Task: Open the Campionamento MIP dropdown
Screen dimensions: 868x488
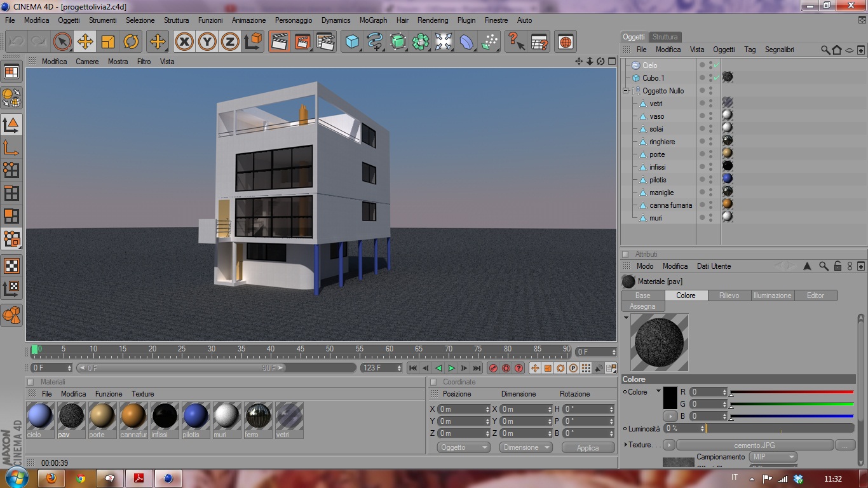Action: click(x=773, y=457)
